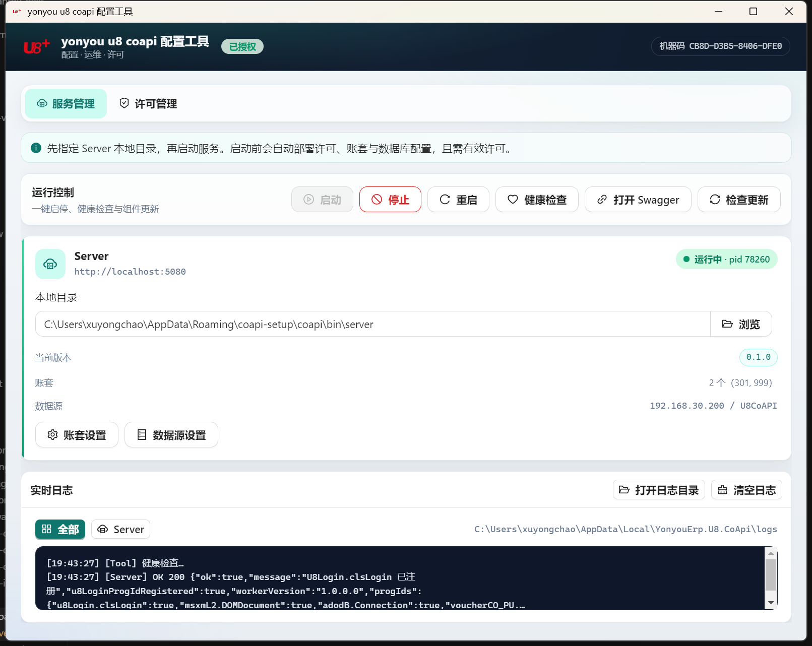812x646 pixels.
Task: Switch to the 服务管理 tab
Action: (66, 104)
